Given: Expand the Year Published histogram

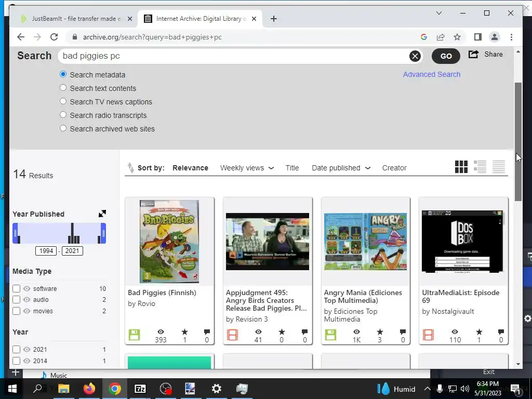Looking at the screenshot, I should [x=102, y=214].
